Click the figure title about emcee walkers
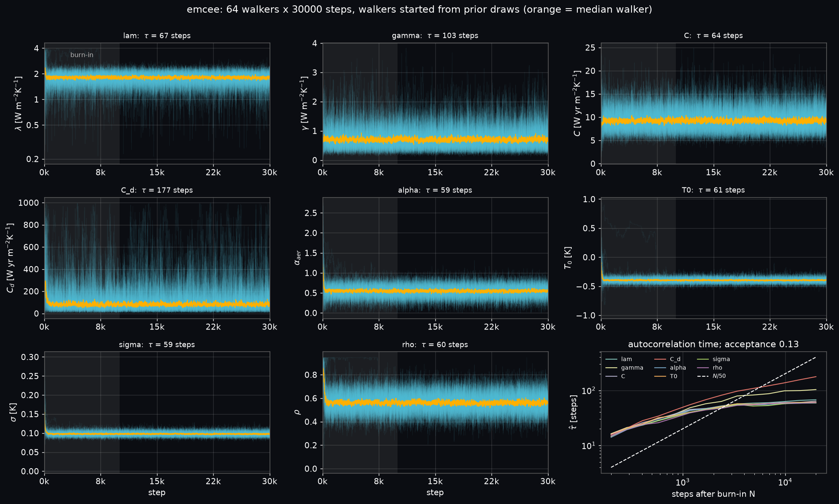This screenshot has width=839, height=504. [x=419, y=9]
